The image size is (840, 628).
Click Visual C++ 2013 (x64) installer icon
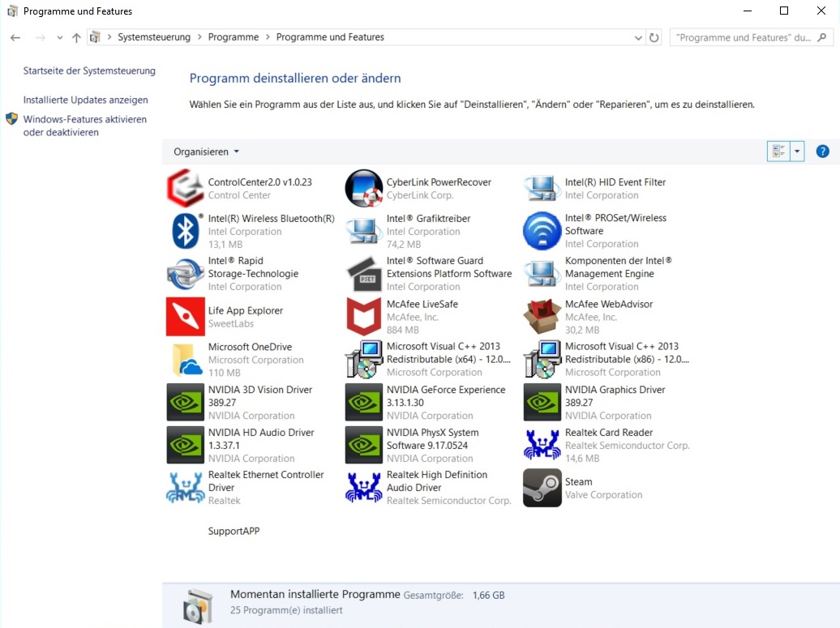[x=364, y=359]
